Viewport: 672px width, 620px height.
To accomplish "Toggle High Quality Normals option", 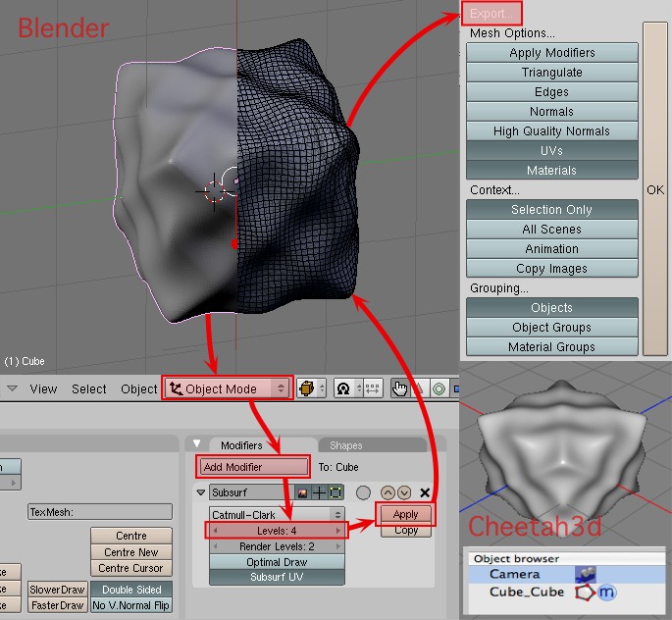I will [552, 131].
